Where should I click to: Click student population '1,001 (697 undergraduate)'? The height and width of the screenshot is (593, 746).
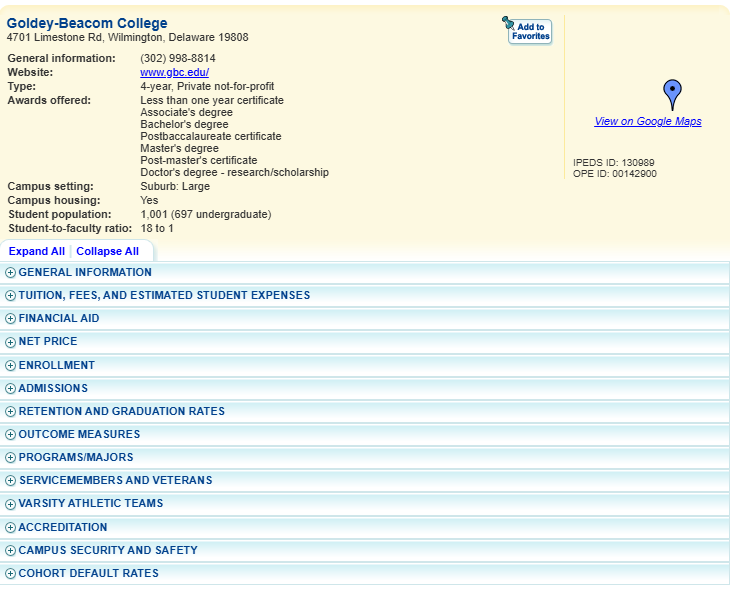click(206, 214)
